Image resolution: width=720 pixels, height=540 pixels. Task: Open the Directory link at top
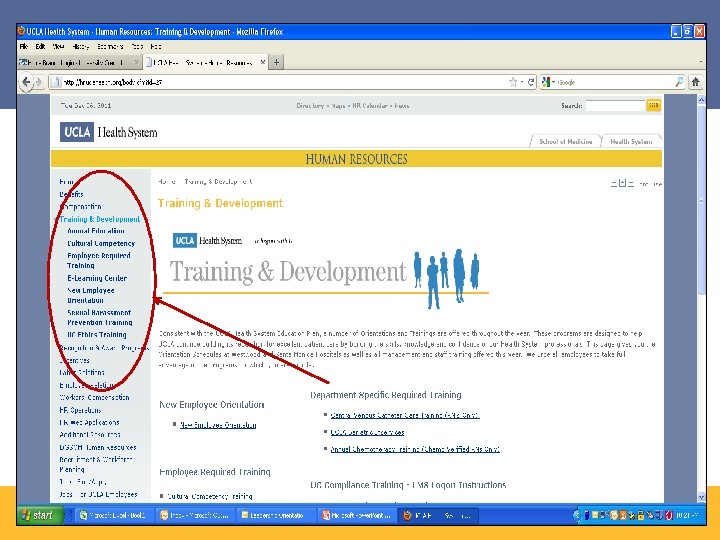pyautogui.click(x=310, y=106)
